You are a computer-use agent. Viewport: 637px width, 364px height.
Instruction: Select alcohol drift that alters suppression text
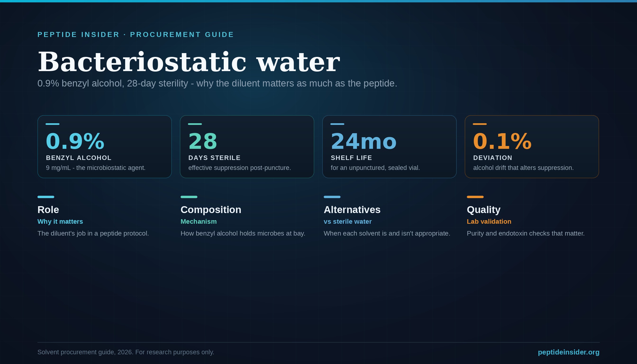click(x=523, y=168)
